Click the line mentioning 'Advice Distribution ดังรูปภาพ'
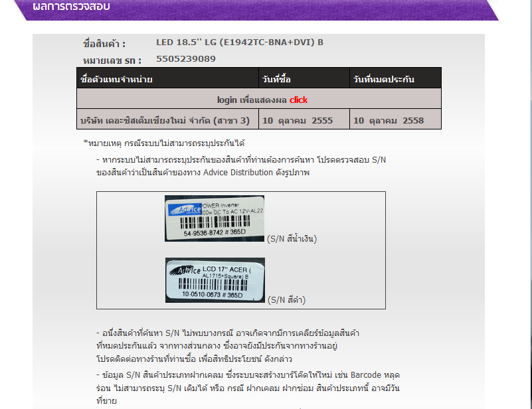Image resolution: width=532 pixels, height=409 pixels. coord(203,173)
